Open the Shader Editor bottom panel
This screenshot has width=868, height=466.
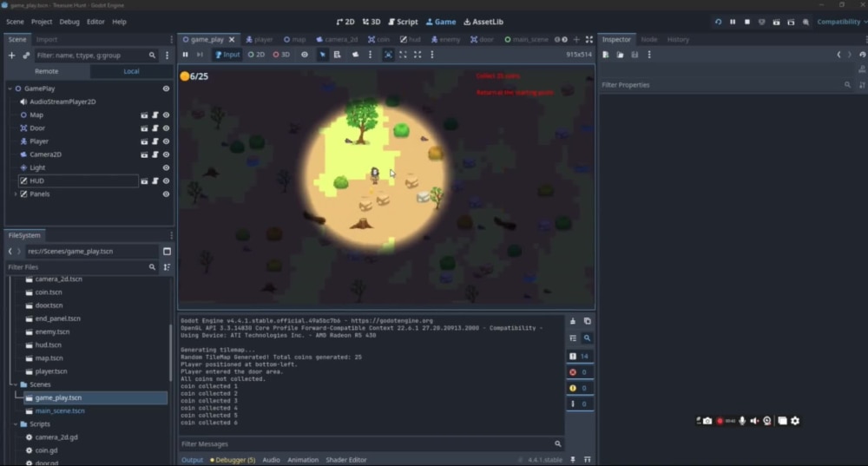[346, 460]
